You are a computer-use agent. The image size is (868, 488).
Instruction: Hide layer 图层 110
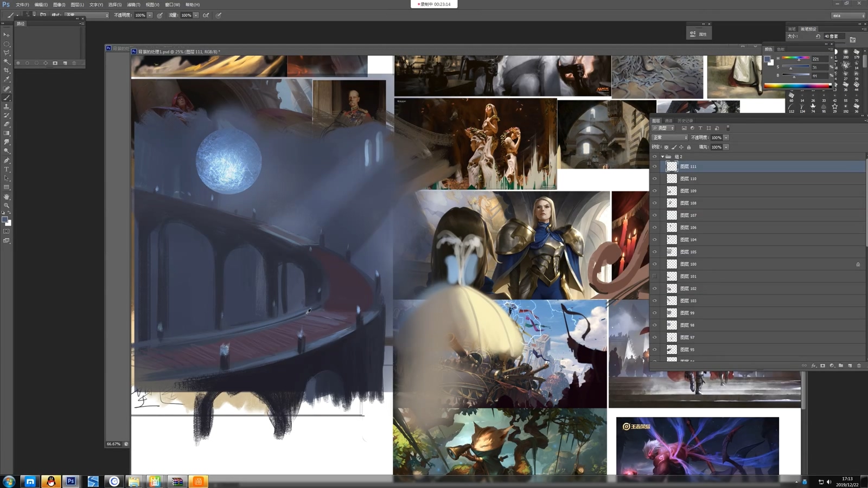click(x=655, y=179)
